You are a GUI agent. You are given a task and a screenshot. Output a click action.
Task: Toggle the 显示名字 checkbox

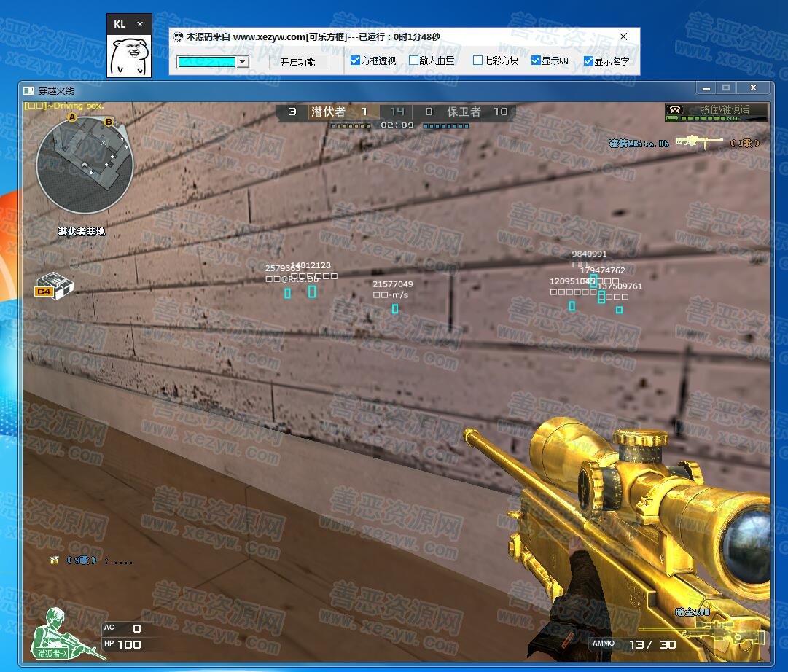tap(588, 62)
